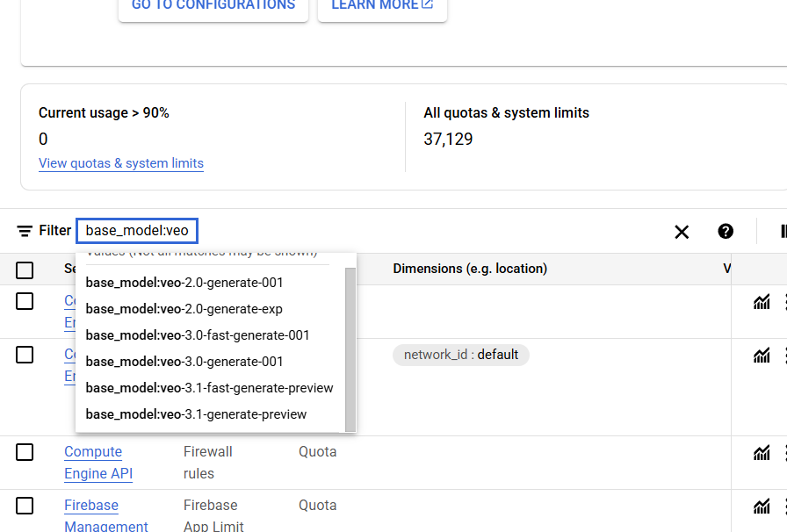The width and height of the screenshot is (787, 532).
Task: Click Dimensions (e.g. location) column header
Action: click(470, 269)
